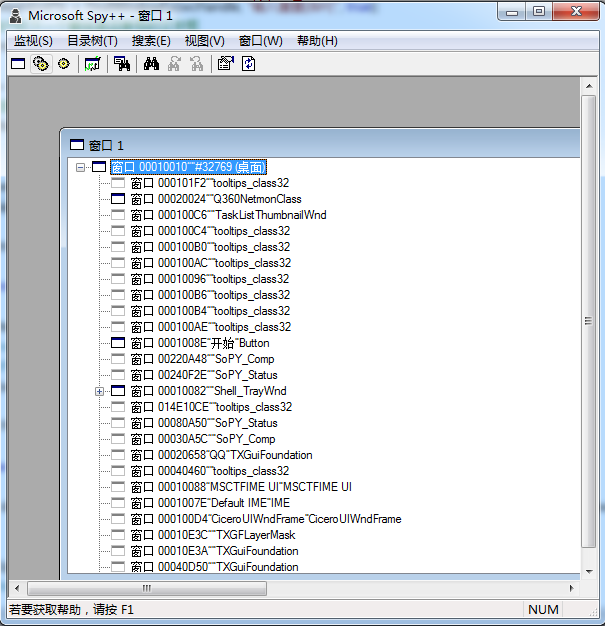Click the window icon of 00010010 desktop node
The height and width of the screenshot is (626, 605).
tap(99, 167)
